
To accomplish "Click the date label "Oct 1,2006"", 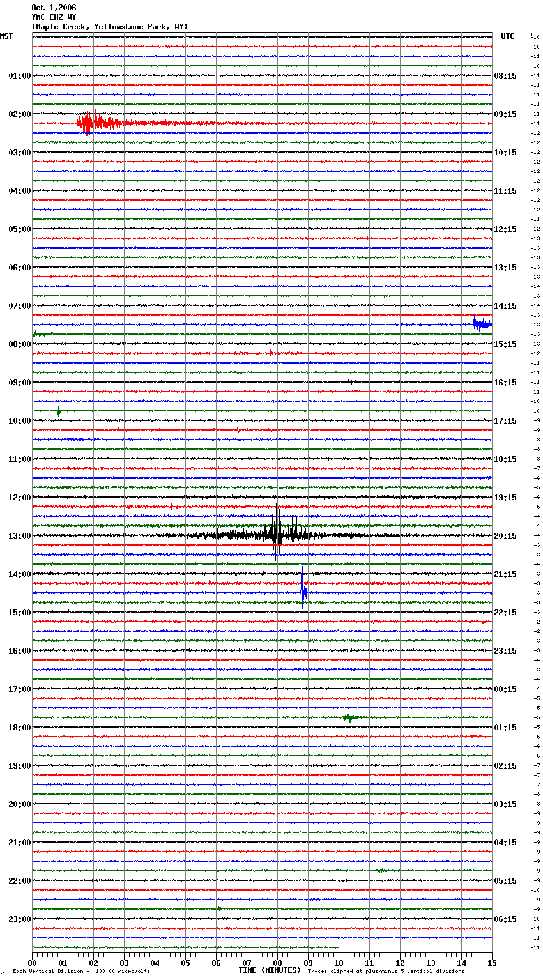I will (54, 8).
